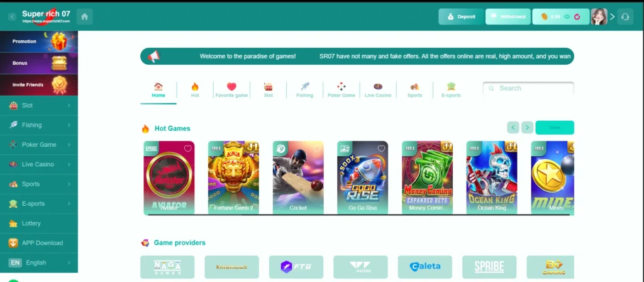
Task: Select the FTG game provider logo
Action: (296, 267)
